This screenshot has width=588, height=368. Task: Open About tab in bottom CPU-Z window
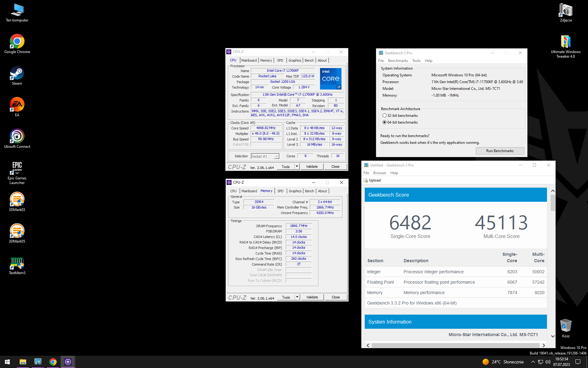coord(322,191)
